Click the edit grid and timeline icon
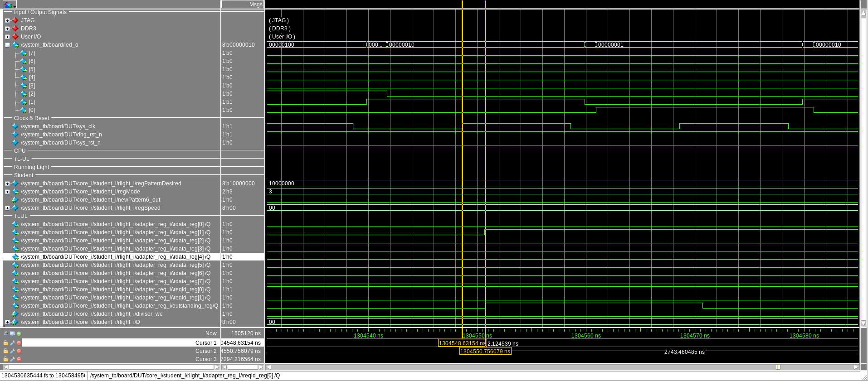The image size is (868, 381). click(13, 333)
